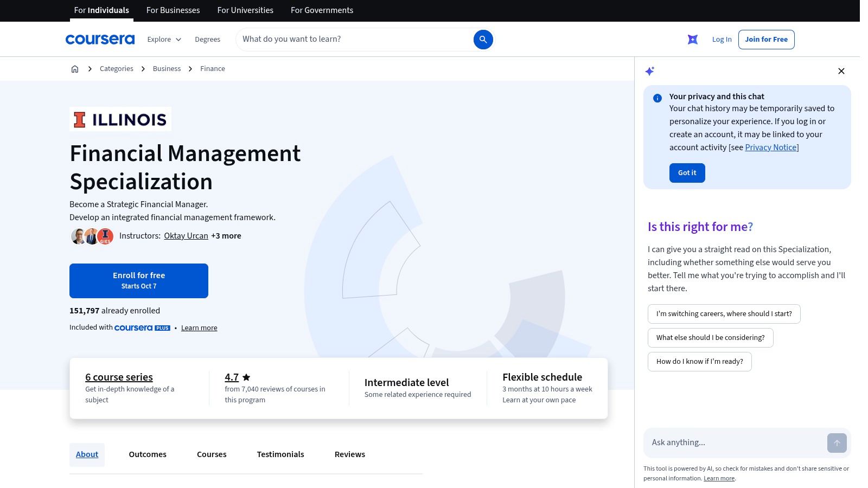Click the Coursera logo
The width and height of the screenshot is (868, 488).
tap(100, 39)
